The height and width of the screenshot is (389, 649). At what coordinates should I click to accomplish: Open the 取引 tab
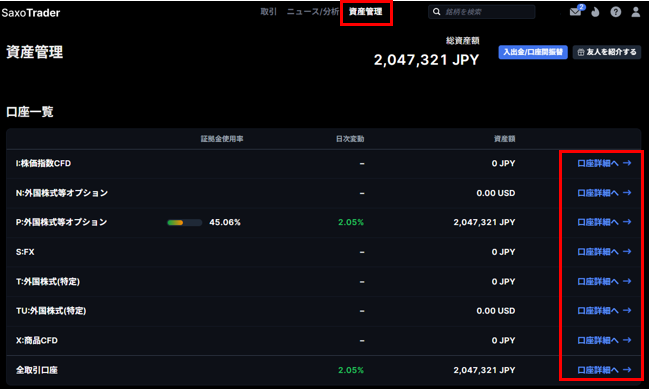click(268, 12)
